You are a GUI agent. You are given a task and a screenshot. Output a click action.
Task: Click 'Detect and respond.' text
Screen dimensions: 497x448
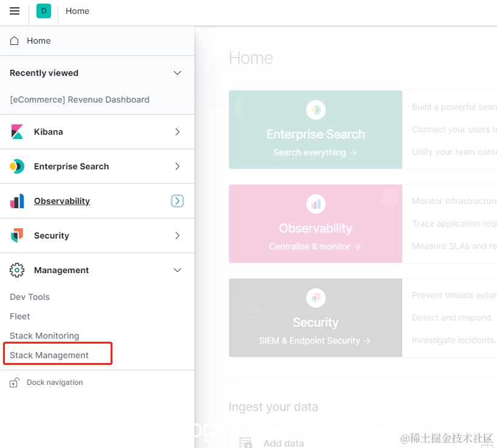point(452,317)
